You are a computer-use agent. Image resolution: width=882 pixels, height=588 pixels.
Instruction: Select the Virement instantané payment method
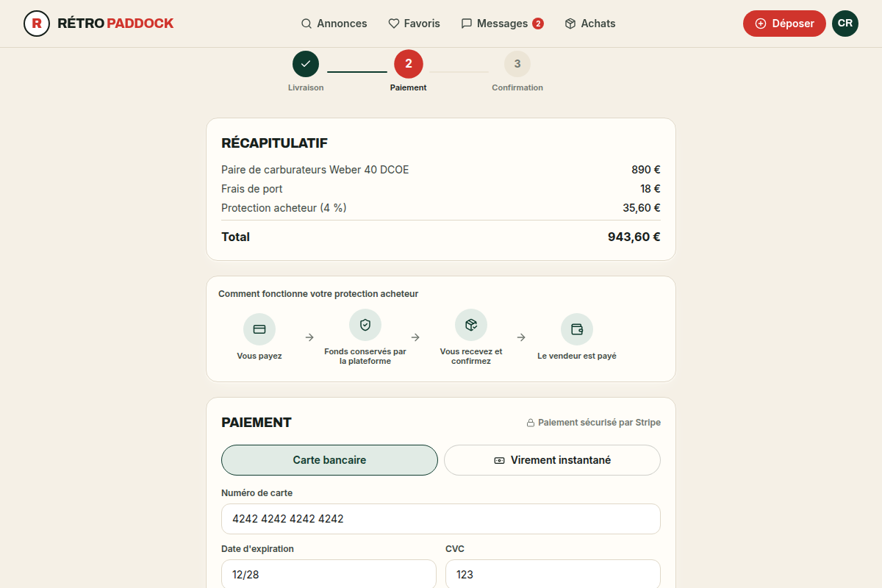[x=552, y=460]
